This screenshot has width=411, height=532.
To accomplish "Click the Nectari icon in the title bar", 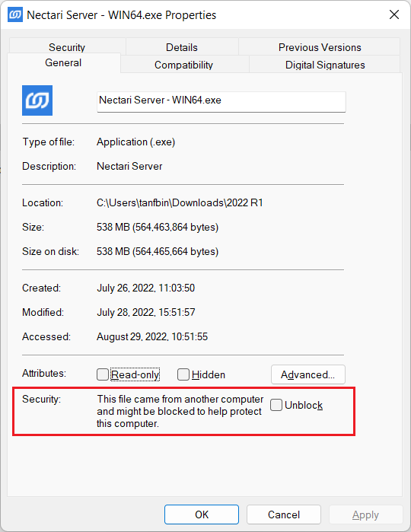I will click(15, 14).
